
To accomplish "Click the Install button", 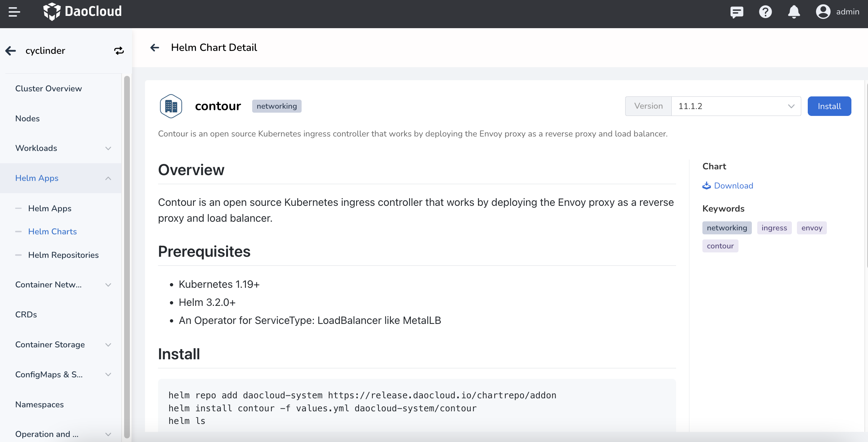I will [x=829, y=106].
